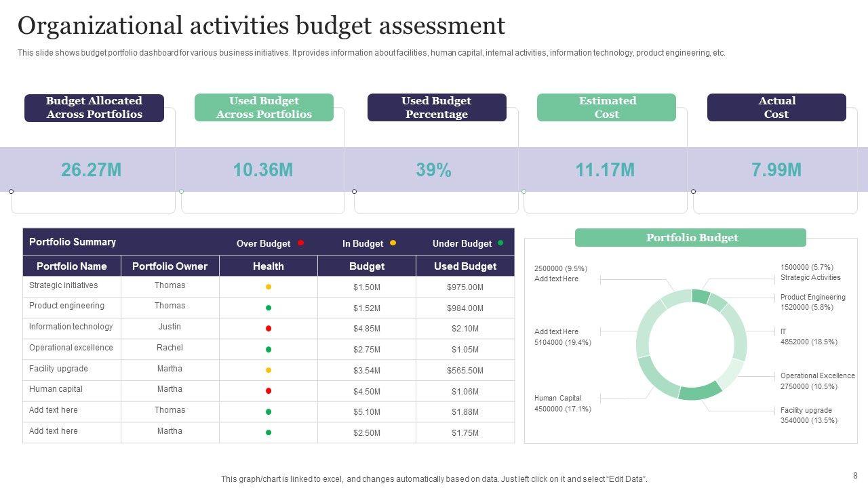This screenshot has height=488, width=868.
Task: Select the Human Capital 4500000 chart label
Action: point(562,403)
